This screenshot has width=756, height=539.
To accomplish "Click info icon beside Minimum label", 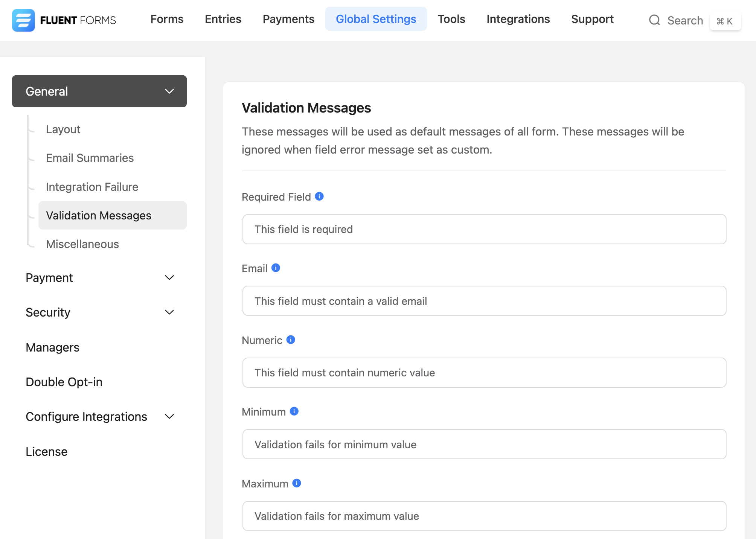I will 294,411.
